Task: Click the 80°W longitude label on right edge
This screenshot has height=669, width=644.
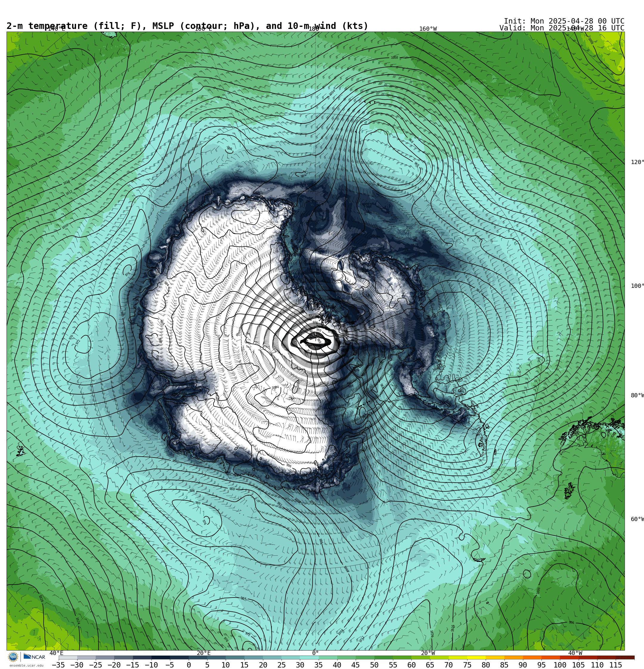Action: pos(637,395)
